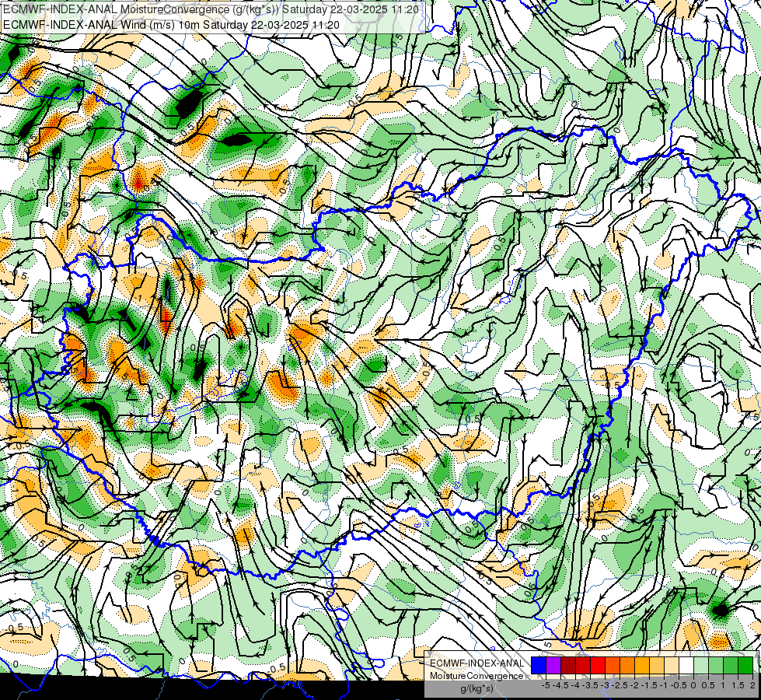Click the purple legend swatch

tap(553, 665)
